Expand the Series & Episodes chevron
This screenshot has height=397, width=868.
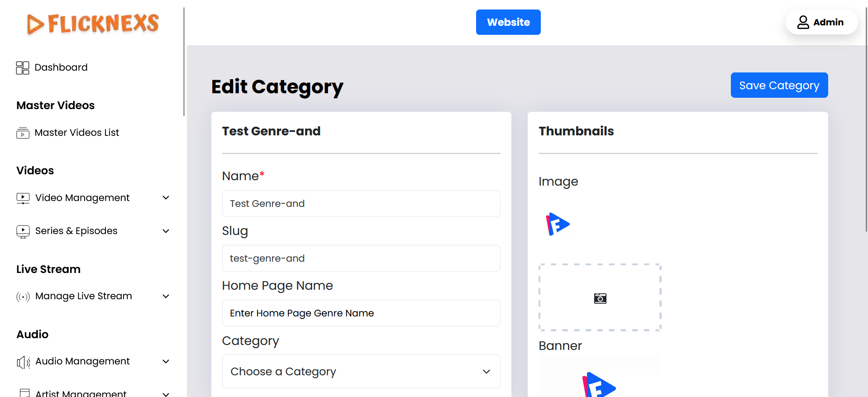[166, 231]
